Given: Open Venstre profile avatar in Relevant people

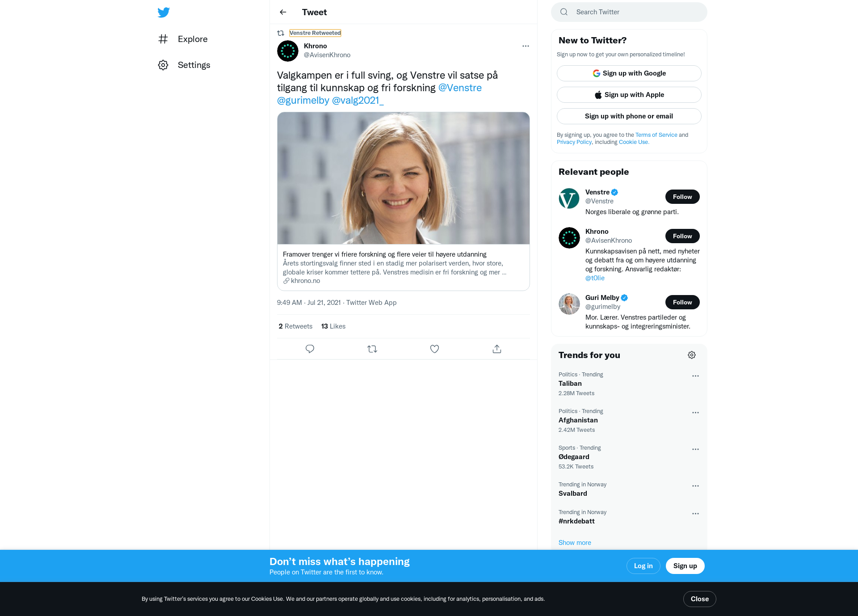Looking at the screenshot, I should [569, 198].
